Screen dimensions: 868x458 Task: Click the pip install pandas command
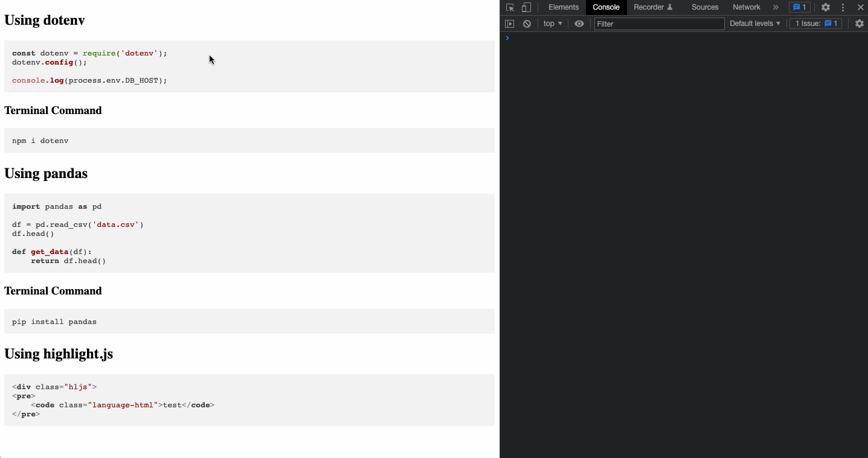54,322
